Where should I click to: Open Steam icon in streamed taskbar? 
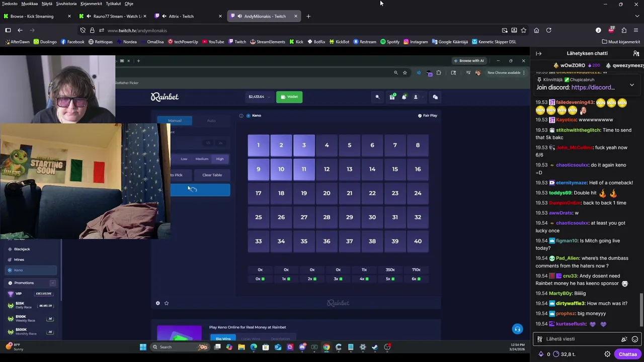(375, 347)
